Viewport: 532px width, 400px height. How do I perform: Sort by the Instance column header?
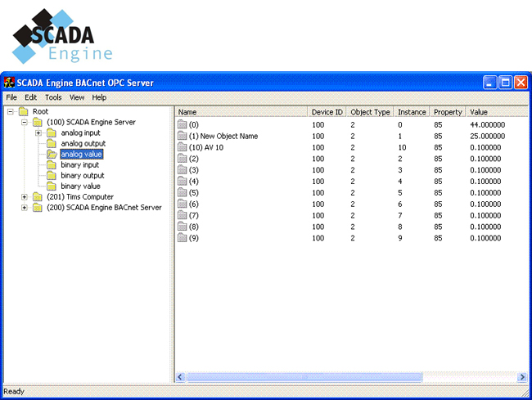(x=412, y=112)
